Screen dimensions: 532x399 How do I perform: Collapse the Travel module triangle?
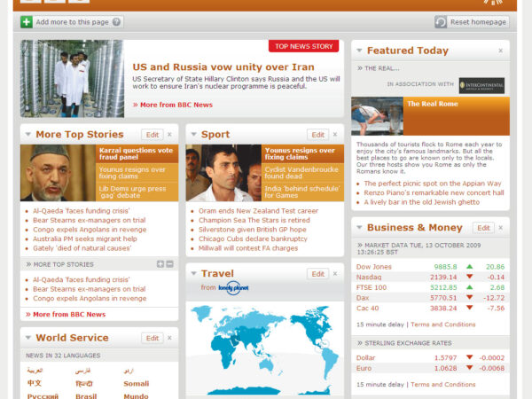194,274
